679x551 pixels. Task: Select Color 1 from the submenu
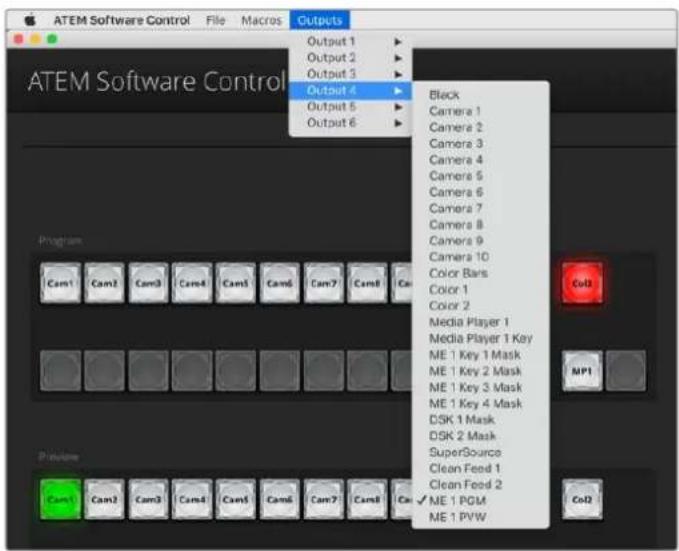(481, 289)
